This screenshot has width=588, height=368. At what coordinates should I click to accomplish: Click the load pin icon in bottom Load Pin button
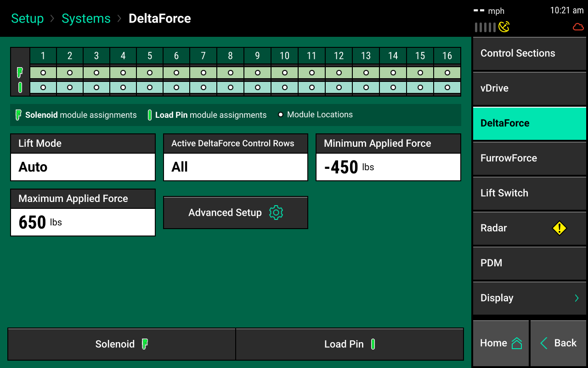[x=373, y=344]
